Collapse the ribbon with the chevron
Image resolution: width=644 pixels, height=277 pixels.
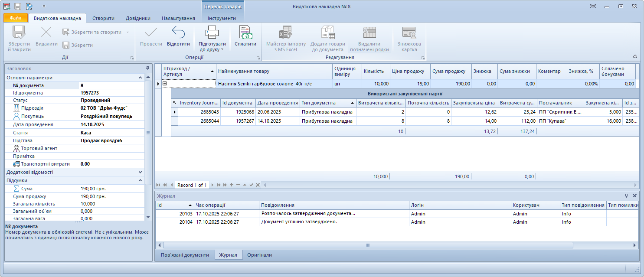pyautogui.click(x=635, y=56)
